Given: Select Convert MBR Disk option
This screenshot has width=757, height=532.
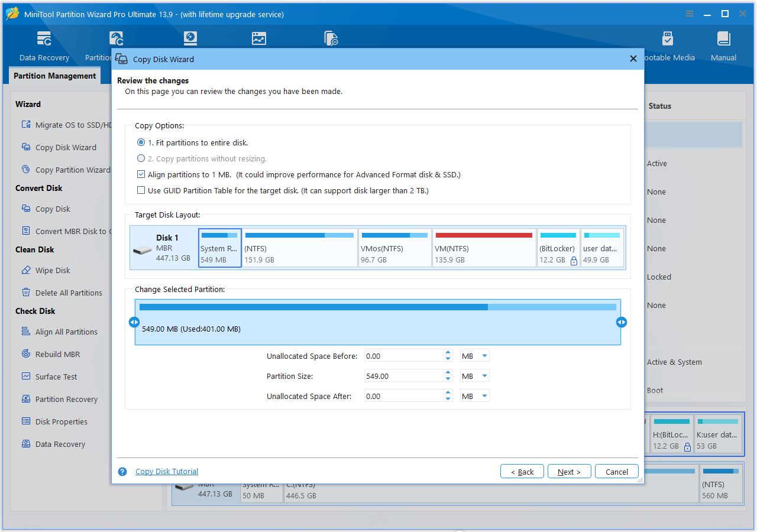Looking at the screenshot, I should (x=66, y=231).
